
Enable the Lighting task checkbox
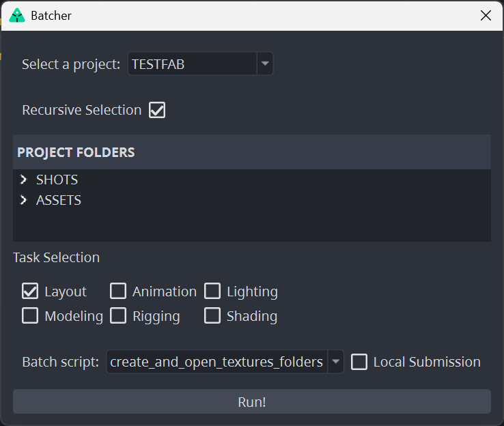(x=212, y=292)
